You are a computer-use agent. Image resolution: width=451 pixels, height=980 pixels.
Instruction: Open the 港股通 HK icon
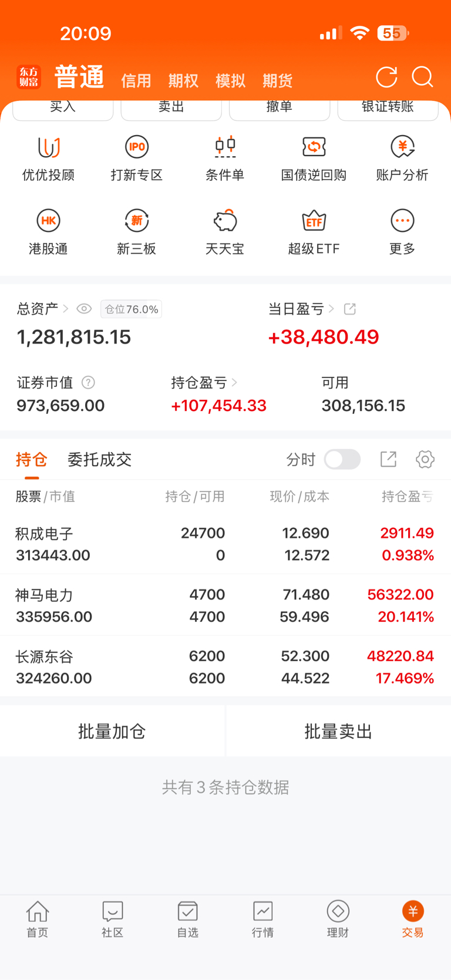[48, 221]
